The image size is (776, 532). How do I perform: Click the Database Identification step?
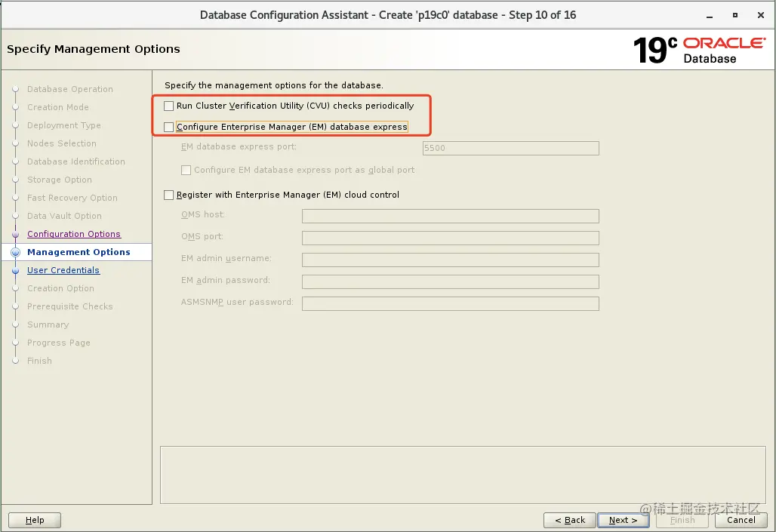(x=76, y=161)
